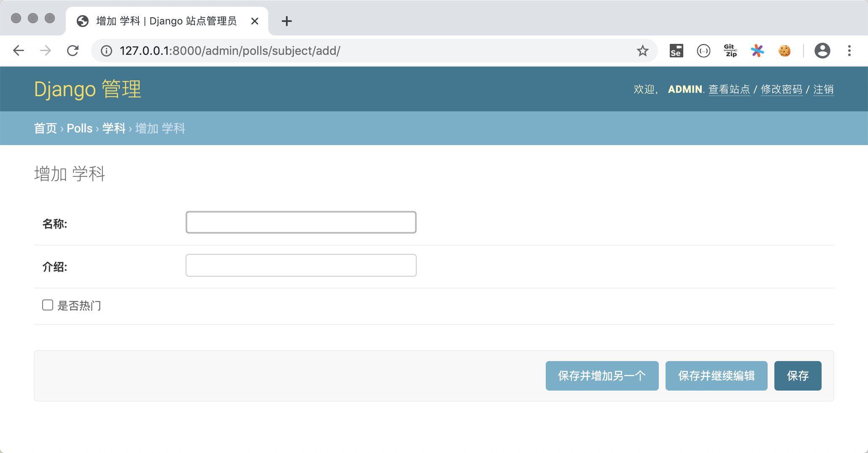868x453 pixels.
Task: Reload the current page
Action: point(73,51)
